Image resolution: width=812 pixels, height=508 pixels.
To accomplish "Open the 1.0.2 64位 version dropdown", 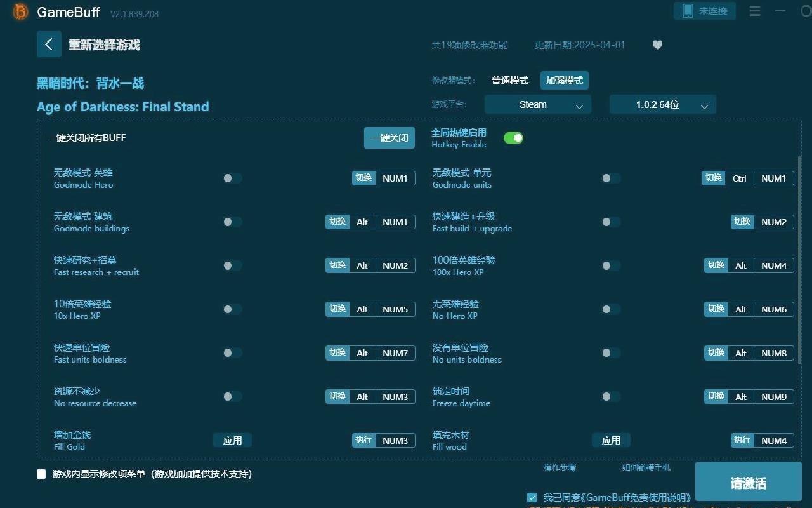I will [662, 105].
